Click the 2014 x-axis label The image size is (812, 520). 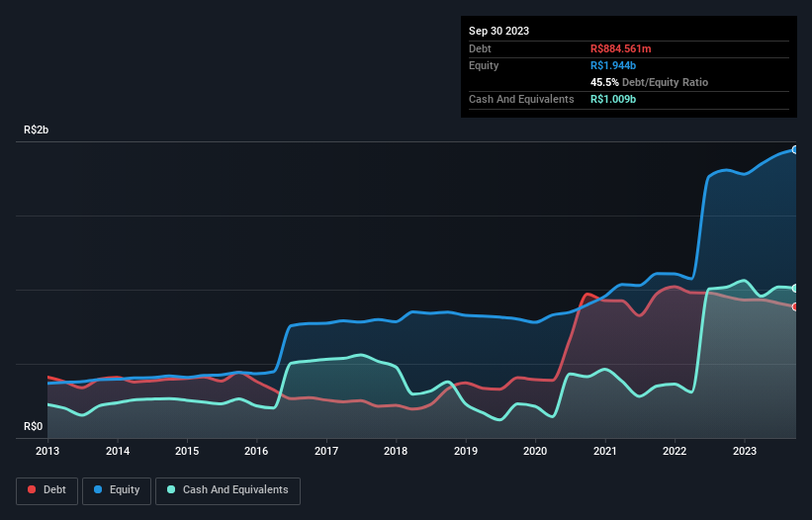tap(118, 451)
